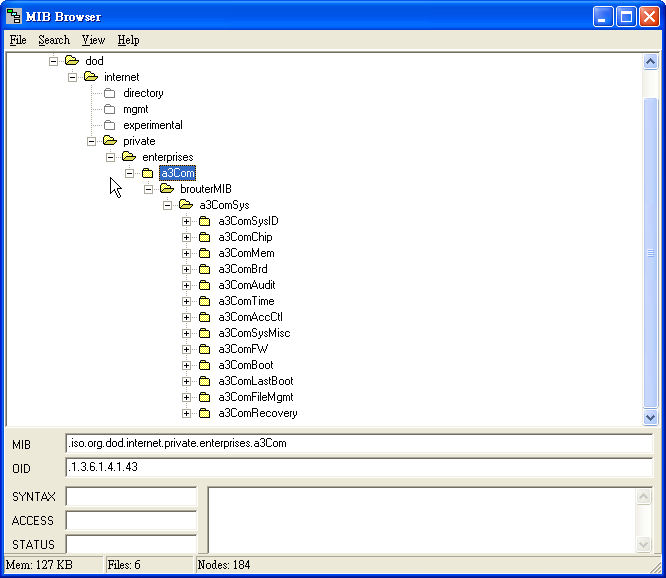This screenshot has height=578, width=666.
Task: Select the experimental tree label
Action: 153,125
